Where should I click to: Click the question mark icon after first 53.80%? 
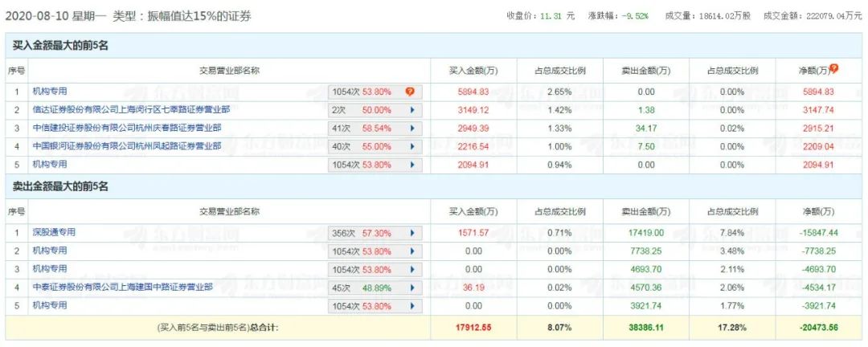pos(410,92)
